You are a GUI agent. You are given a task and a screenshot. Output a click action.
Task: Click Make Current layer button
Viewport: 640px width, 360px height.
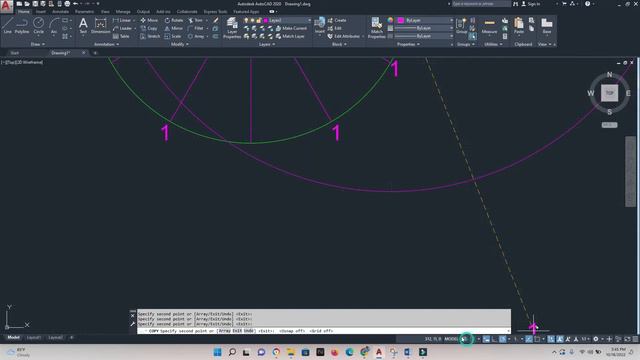[x=291, y=28]
